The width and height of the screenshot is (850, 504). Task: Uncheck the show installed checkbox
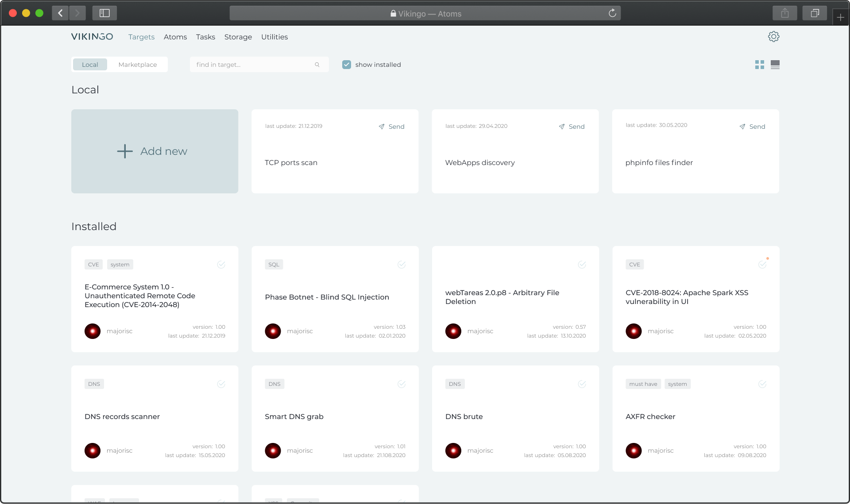(347, 65)
